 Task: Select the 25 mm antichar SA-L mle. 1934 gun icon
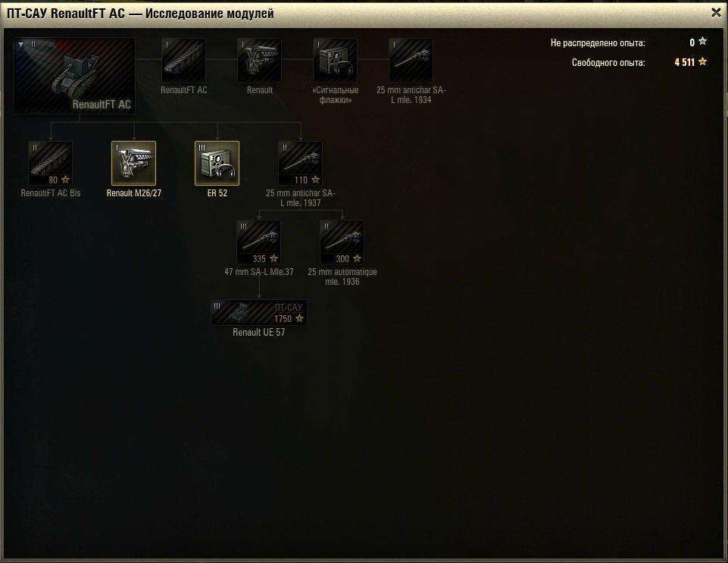(x=411, y=61)
